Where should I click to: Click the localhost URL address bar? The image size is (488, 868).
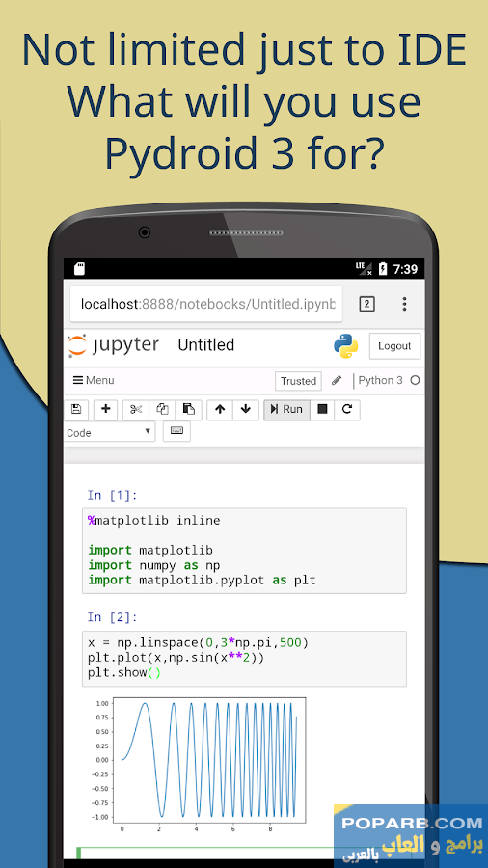pyautogui.click(x=205, y=304)
